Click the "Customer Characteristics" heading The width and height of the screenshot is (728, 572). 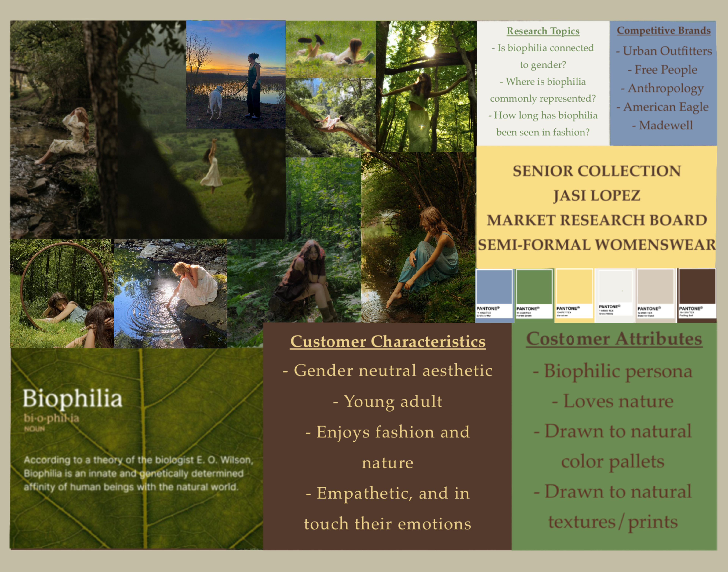pos(388,342)
